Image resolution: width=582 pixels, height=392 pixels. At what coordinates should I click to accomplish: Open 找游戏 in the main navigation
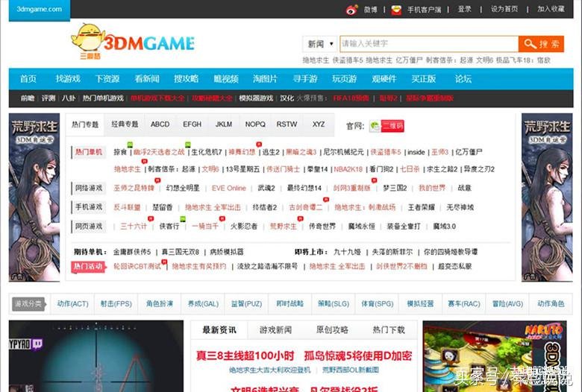68,78
